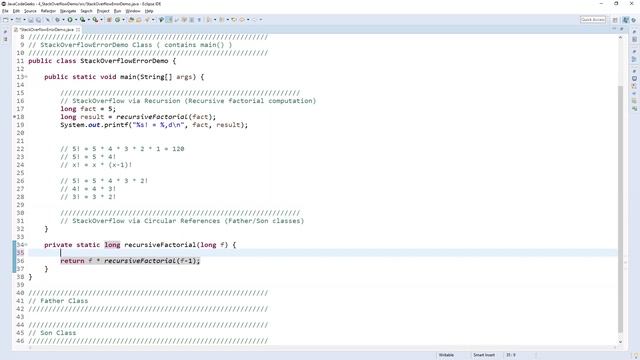Click the Next Annotation arrow icon
640x360 pixels.
click(x=209, y=20)
